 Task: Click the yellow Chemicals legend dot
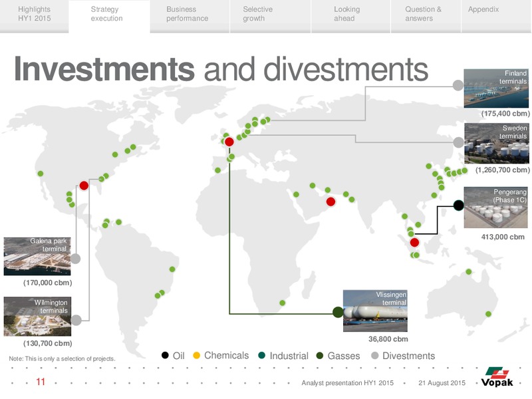click(196, 355)
